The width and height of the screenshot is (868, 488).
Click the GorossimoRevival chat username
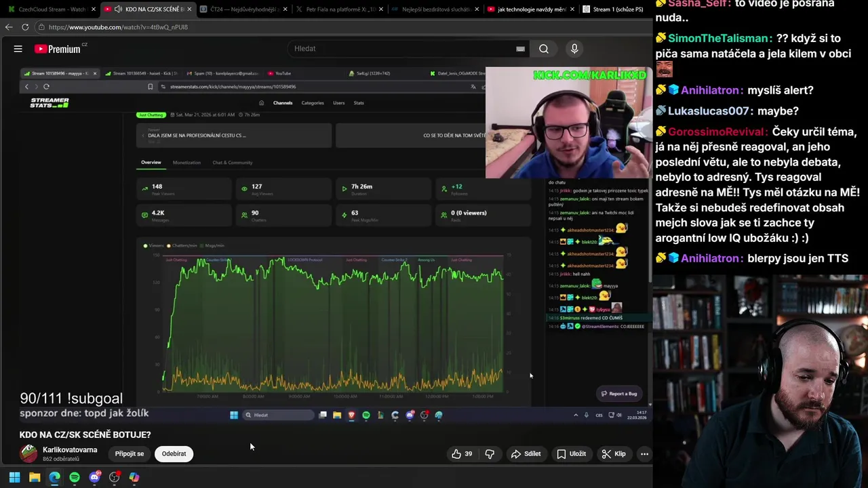point(717,132)
